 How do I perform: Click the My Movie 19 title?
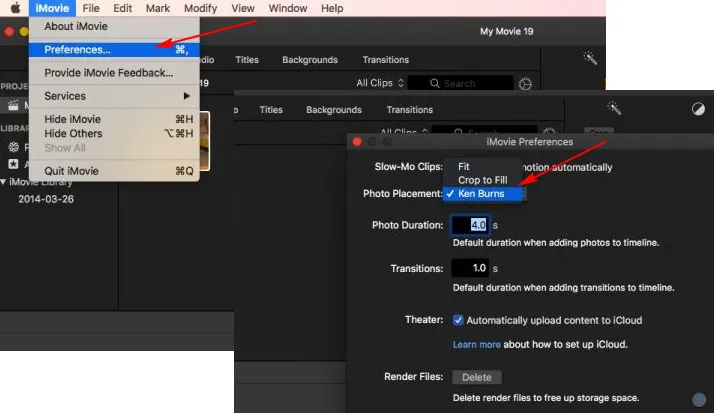coord(506,31)
